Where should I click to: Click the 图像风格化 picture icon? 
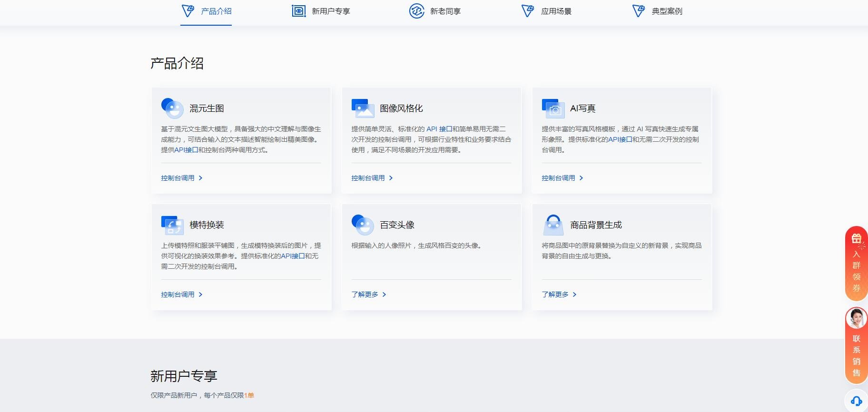coord(363,108)
